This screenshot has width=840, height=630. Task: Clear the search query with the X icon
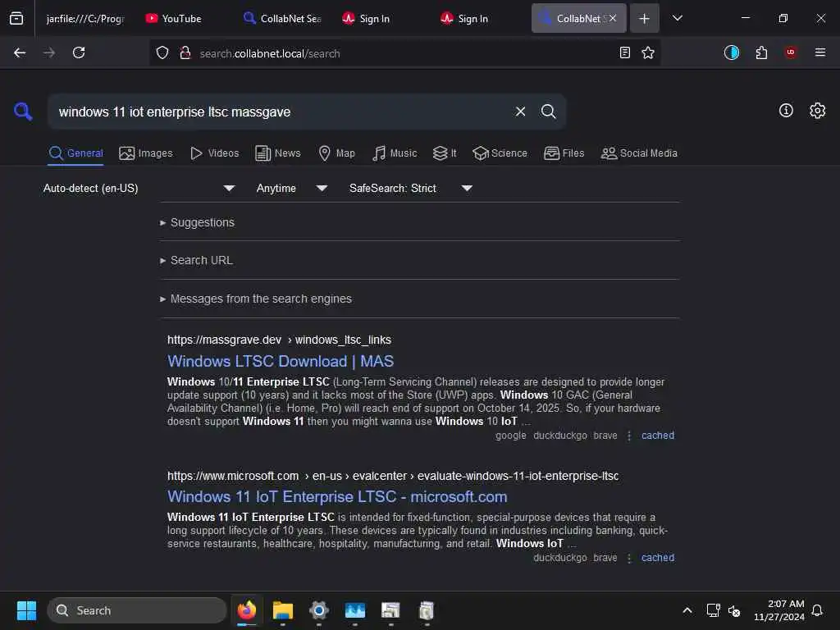pos(520,112)
